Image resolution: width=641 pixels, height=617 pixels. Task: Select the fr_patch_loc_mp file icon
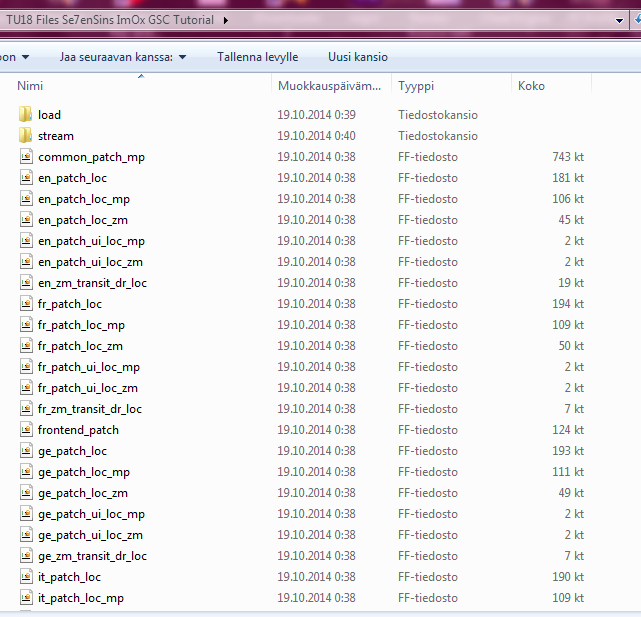click(x=26, y=325)
